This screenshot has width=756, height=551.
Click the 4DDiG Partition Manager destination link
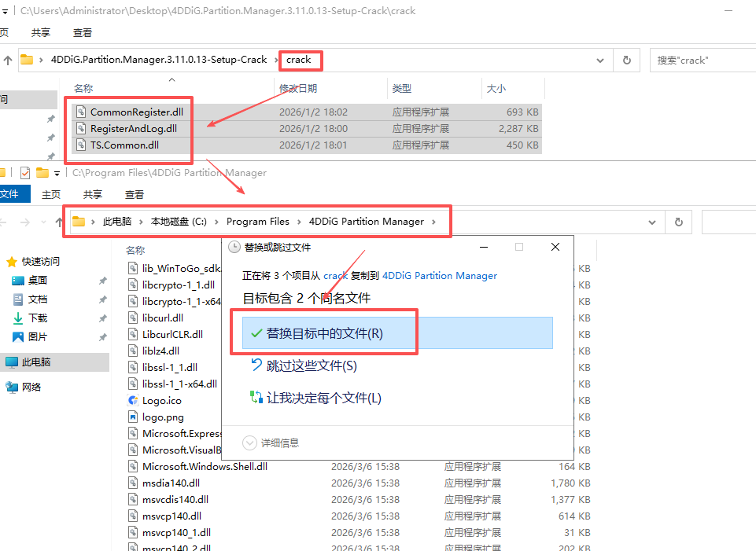[x=439, y=276]
